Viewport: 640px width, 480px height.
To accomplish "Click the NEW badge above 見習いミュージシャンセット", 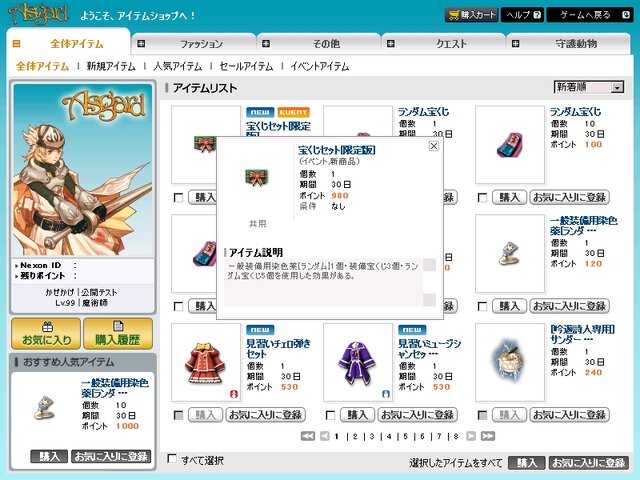I will [412, 329].
